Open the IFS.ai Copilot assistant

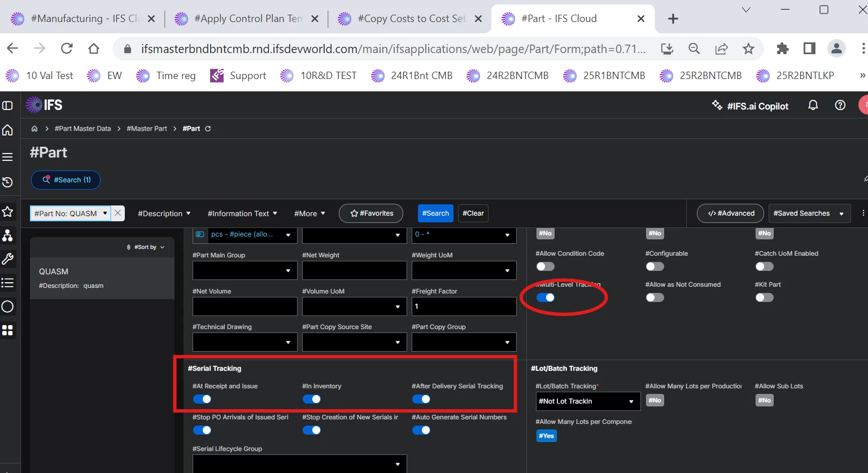[751, 106]
